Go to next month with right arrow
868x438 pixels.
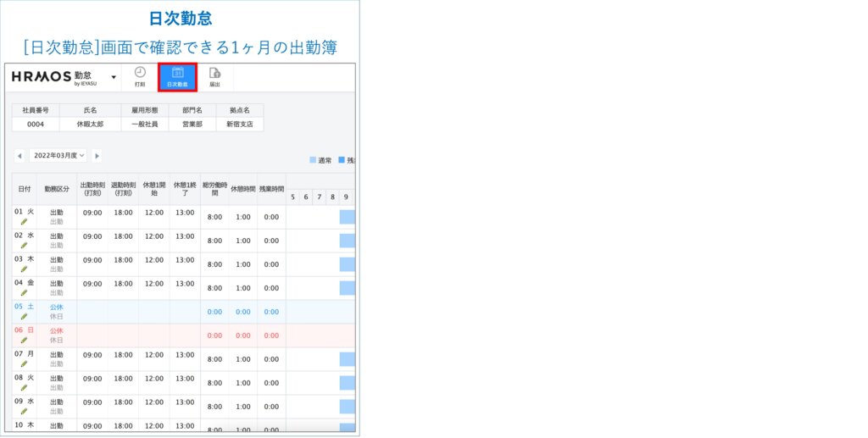97,156
